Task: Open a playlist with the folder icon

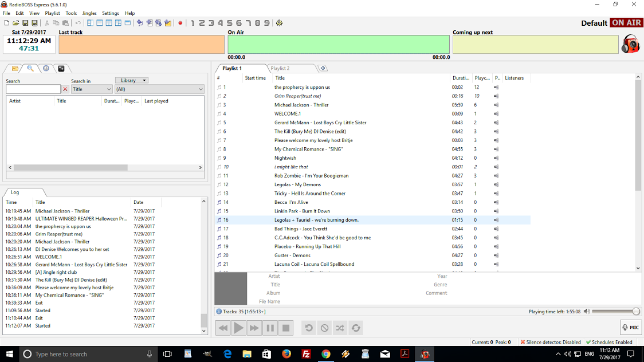Action: click(15, 23)
